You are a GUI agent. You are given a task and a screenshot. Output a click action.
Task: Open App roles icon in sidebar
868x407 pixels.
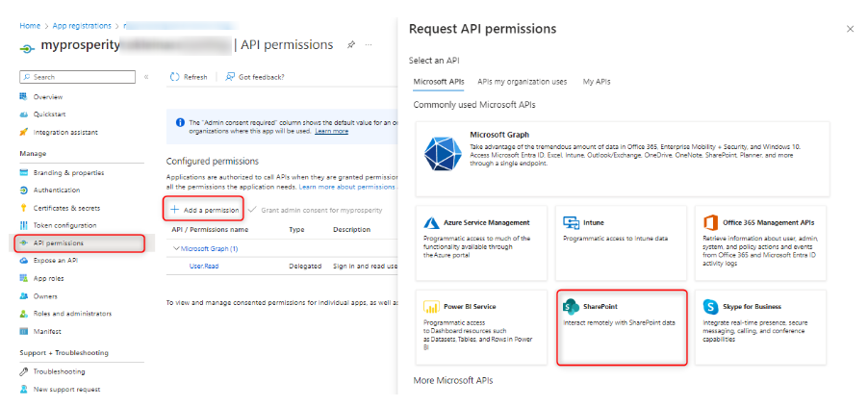point(23,278)
